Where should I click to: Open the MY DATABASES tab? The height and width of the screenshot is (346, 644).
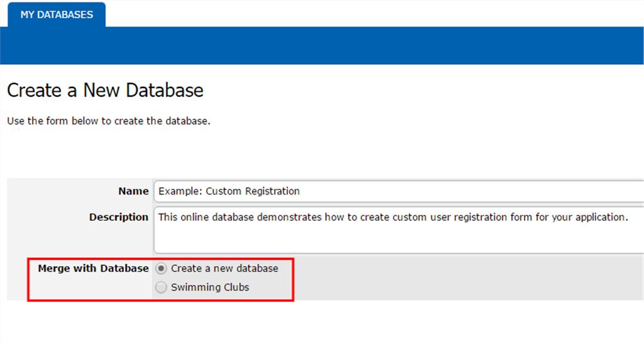click(57, 15)
